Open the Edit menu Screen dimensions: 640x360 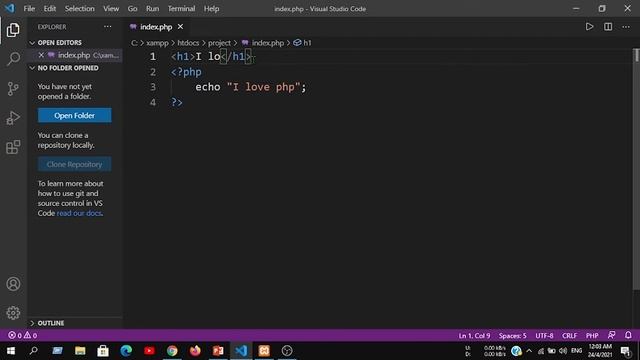click(x=50, y=9)
